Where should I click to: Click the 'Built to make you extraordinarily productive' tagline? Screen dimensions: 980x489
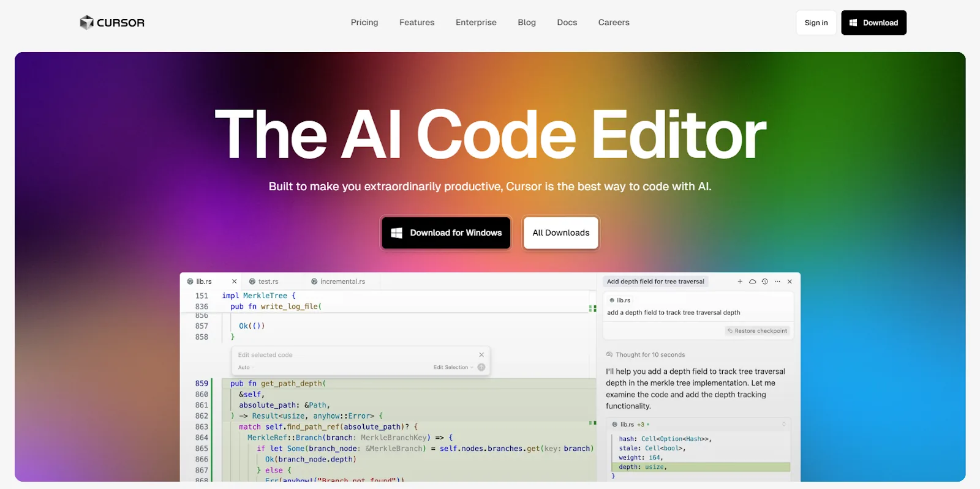[x=490, y=187]
